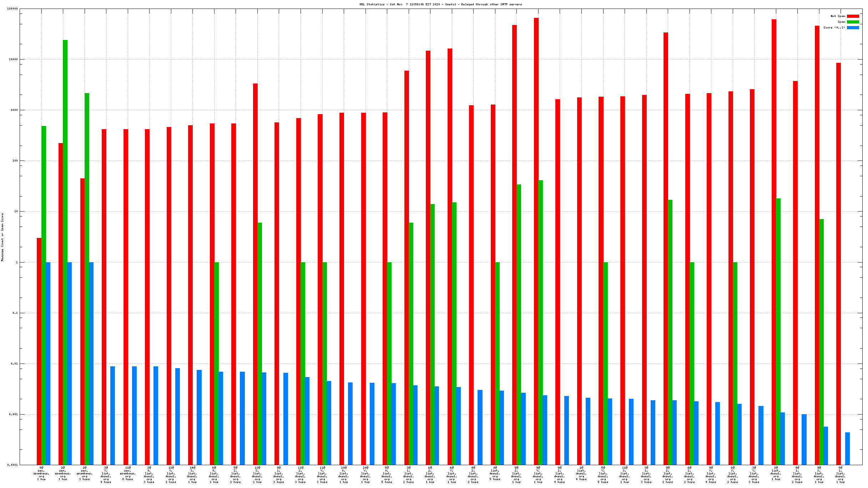Click the '2@ zen.spamhaus.org 3 hops' x-axis label
Screen dimensions: 868x488
click(85, 473)
